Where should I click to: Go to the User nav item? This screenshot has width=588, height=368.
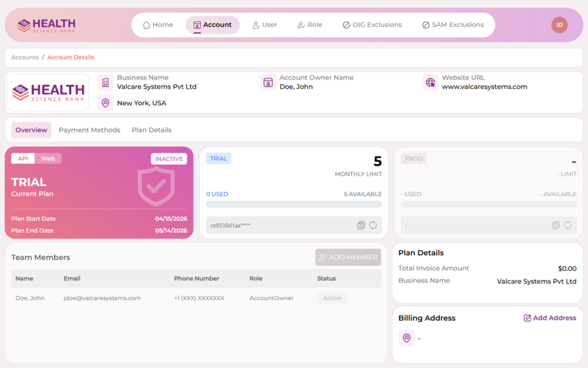click(x=265, y=25)
